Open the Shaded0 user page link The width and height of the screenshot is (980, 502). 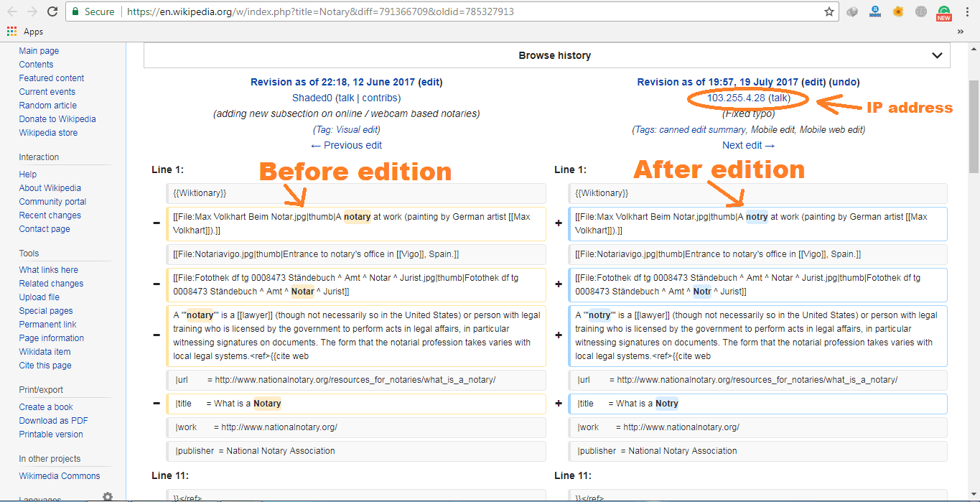click(312, 98)
